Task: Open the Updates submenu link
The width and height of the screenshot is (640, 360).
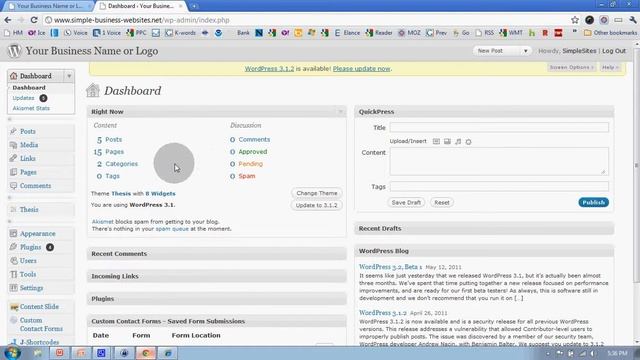Action: coord(23,98)
